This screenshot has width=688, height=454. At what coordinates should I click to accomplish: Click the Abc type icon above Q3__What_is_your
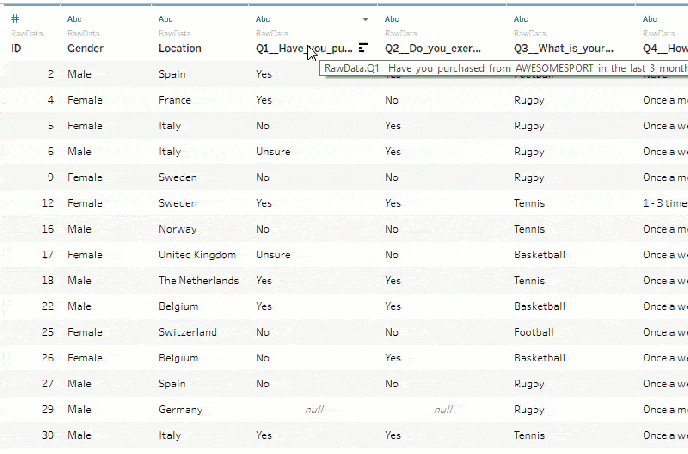click(x=521, y=19)
